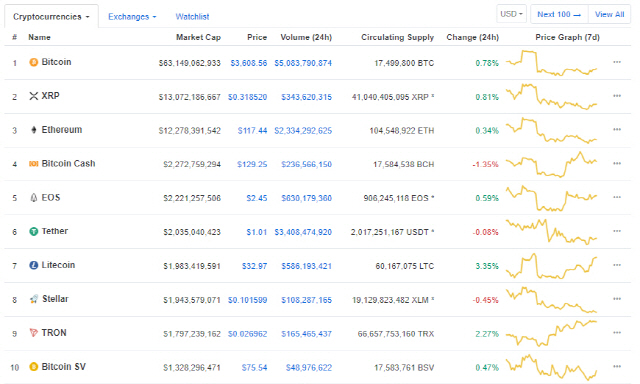Click the orange Bitcoin coin icon
Image resolution: width=640 pixels, height=384 pixels.
tap(33, 62)
